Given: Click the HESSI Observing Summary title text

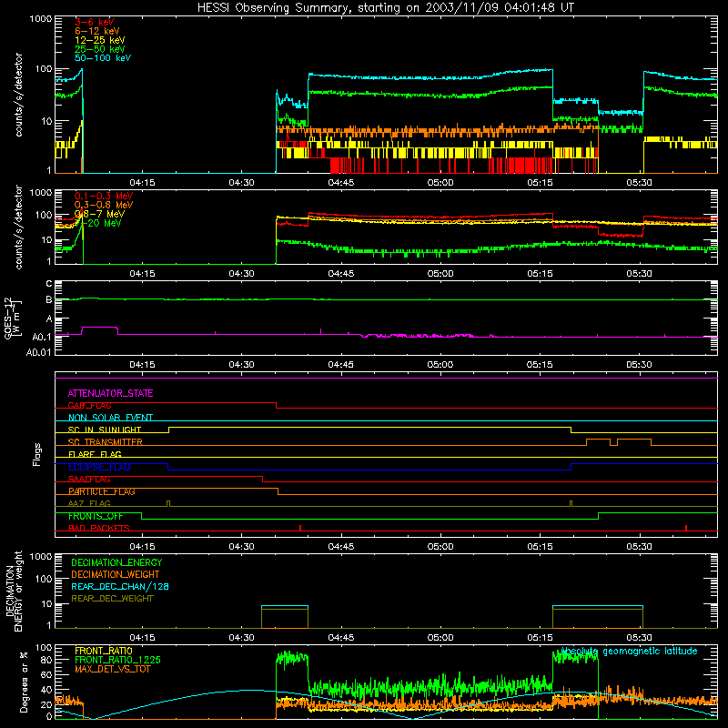Looking at the screenshot, I should click(x=385, y=8).
